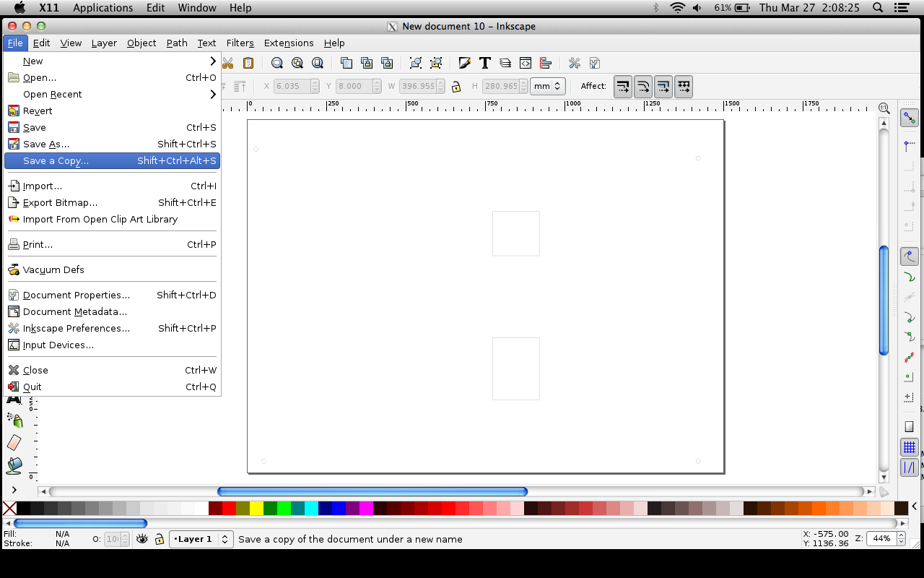
Task: Open the Layer 1 selector dropdown
Action: tap(201, 539)
